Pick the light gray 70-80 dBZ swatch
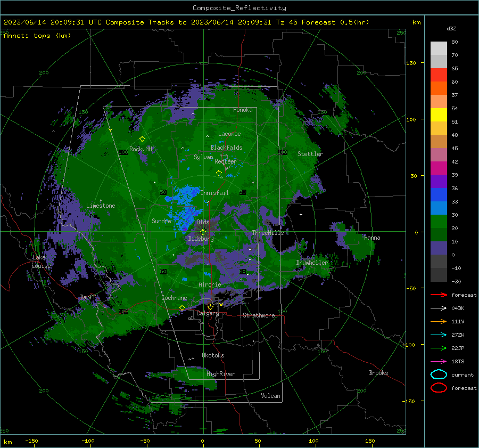 (x=439, y=48)
